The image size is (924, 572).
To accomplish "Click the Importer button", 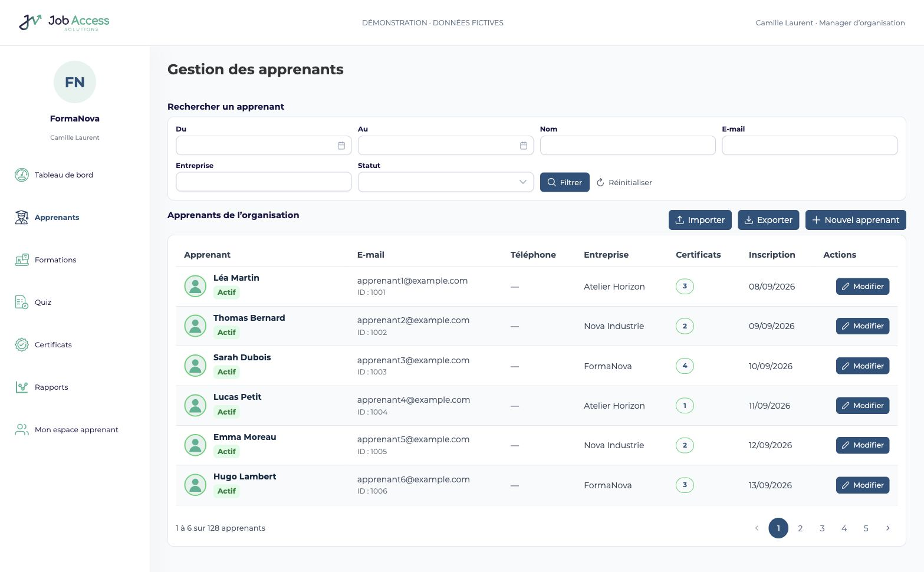I will [700, 220].
